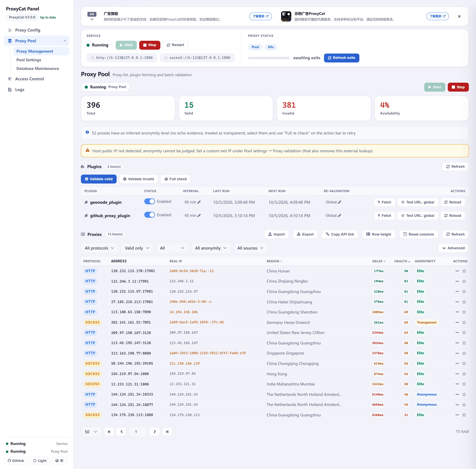Edit github_proxy_plugin interval pencil icon
Screen dimensions: 476x469
[x=199, y=215]
